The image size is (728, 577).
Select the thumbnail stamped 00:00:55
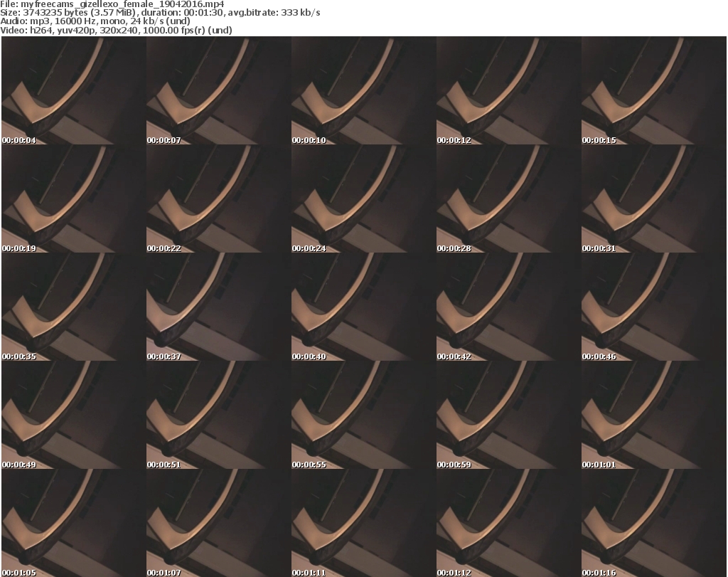click(x=363, y=415)
